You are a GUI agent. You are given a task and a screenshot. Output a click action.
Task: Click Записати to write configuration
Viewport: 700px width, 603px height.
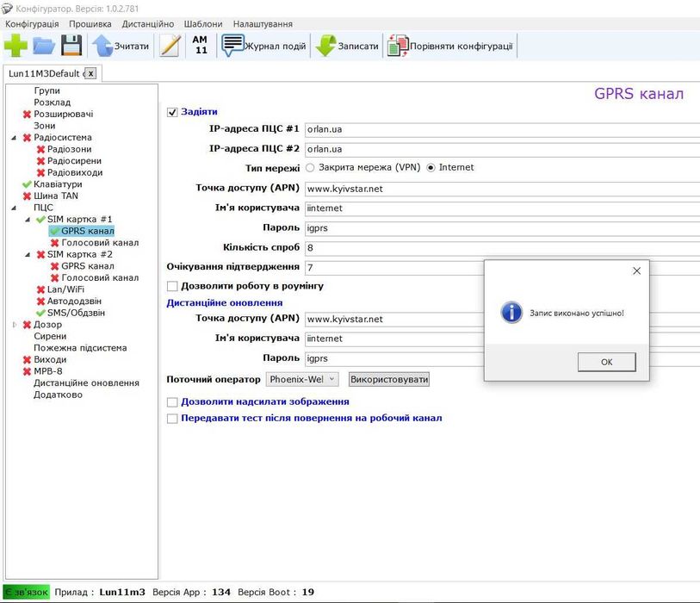click(x=347, y=46)
